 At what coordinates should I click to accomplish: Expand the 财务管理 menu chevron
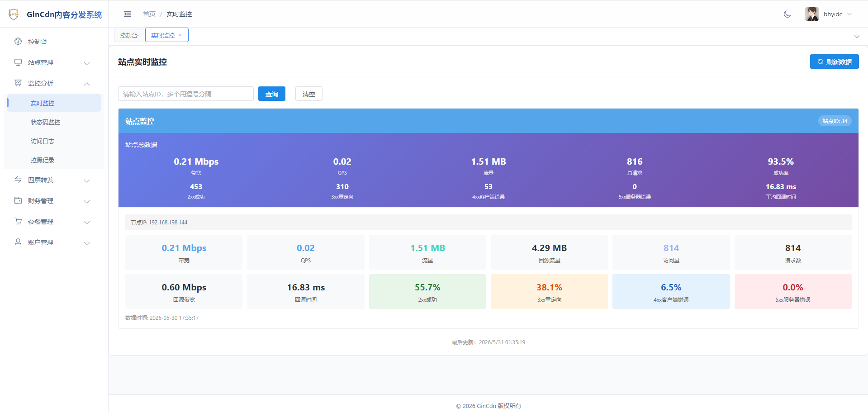(87, 201)
